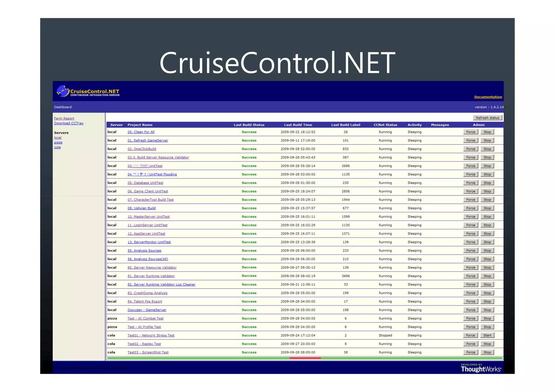Force build for 02. OneClickBuild

click(x=471, y=149)
